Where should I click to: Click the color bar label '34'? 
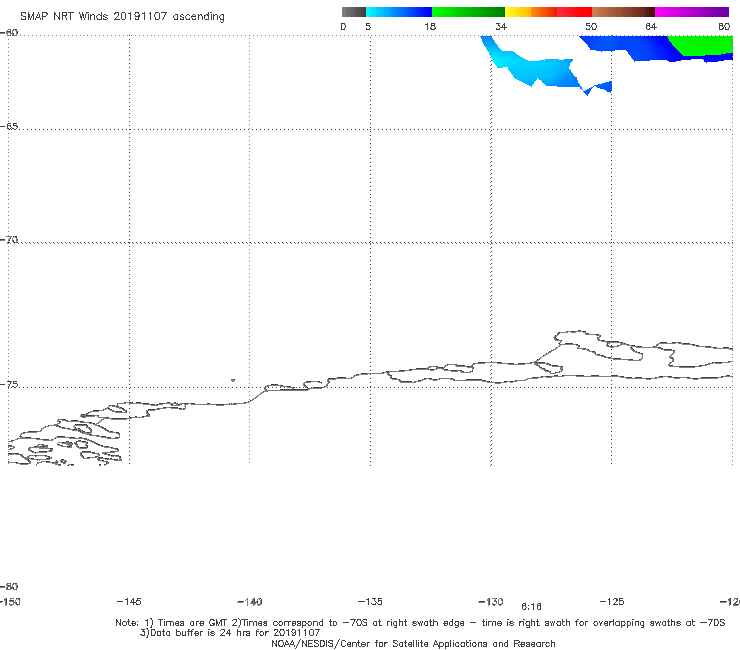coord(501,26)
